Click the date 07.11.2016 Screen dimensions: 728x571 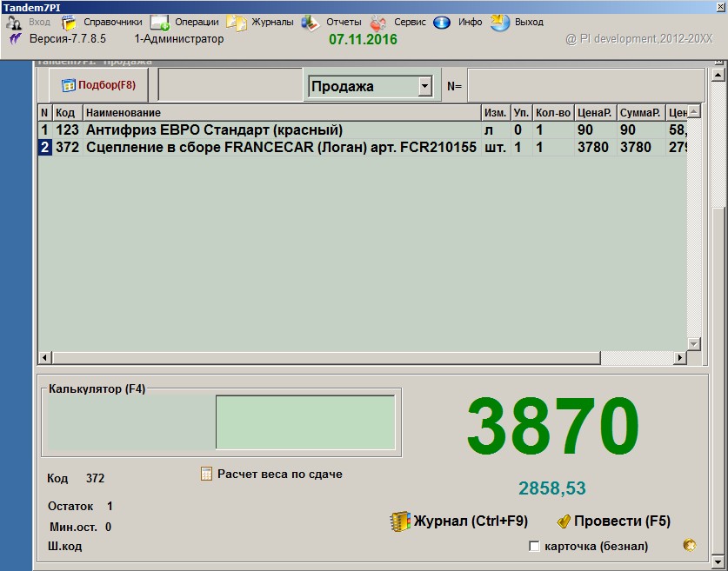click(x=363, y=39)
